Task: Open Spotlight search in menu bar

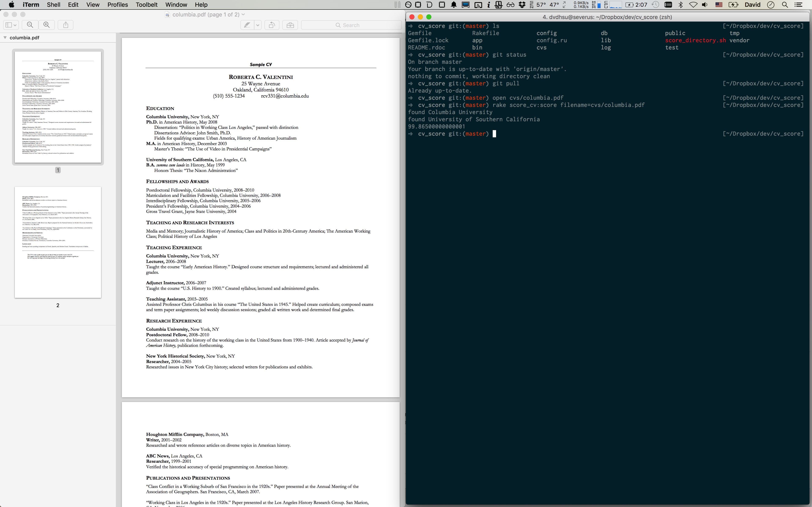Action: click(x=785, y=5)
